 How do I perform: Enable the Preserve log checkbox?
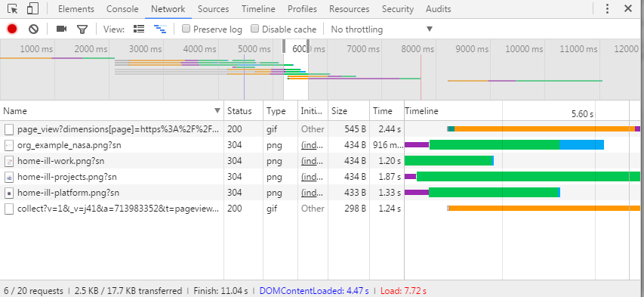(x=186, y=29)
